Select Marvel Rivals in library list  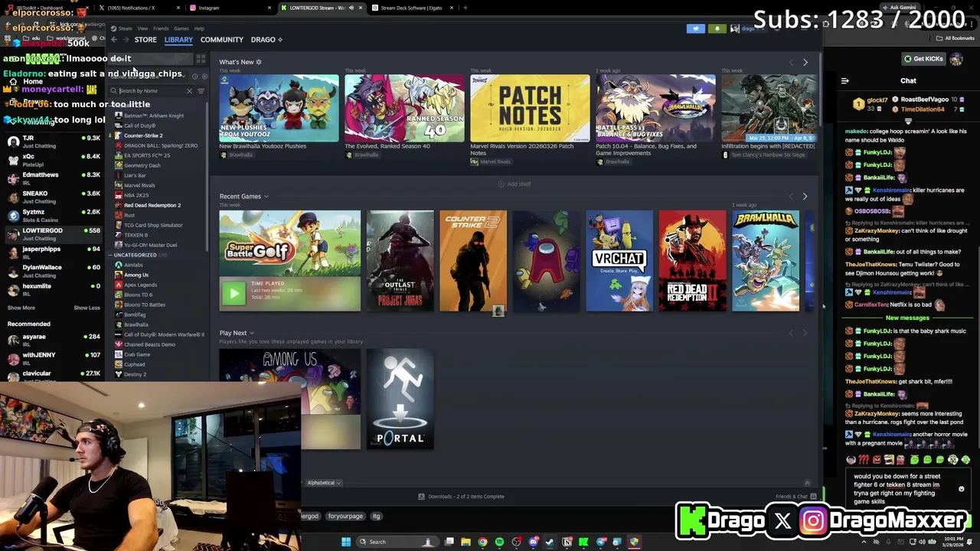139,185
